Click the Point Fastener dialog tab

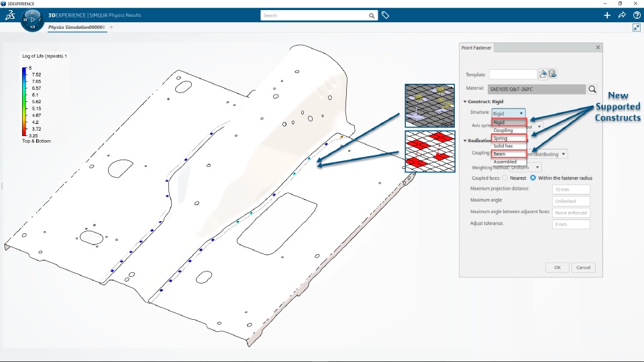476,48
